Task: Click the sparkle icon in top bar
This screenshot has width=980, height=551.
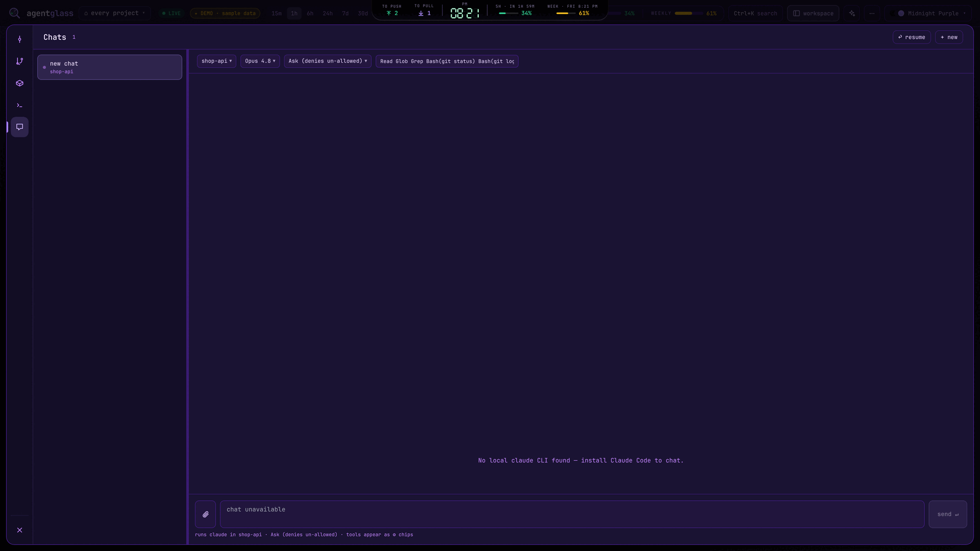Action: click(x=852, y=13)
